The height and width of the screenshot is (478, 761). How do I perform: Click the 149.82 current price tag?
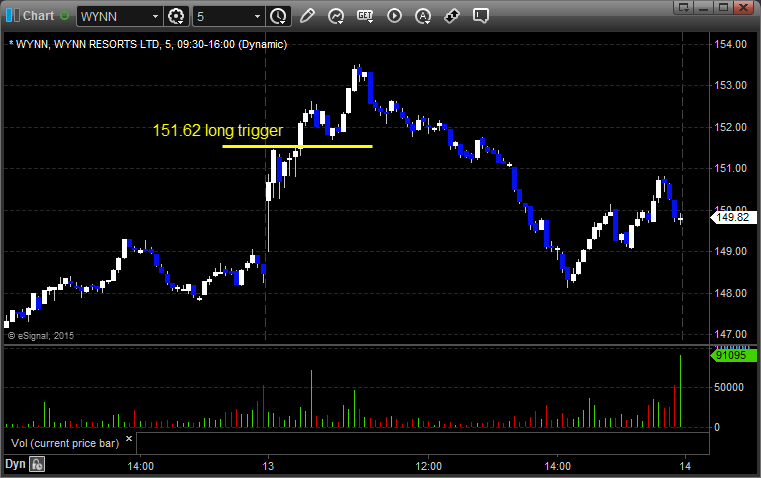tap(733, 217)
